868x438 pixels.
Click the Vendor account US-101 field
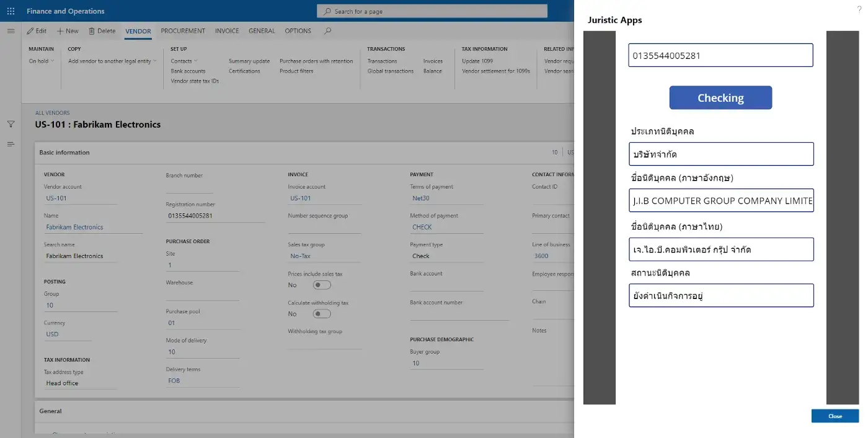[x=80, y=198]
